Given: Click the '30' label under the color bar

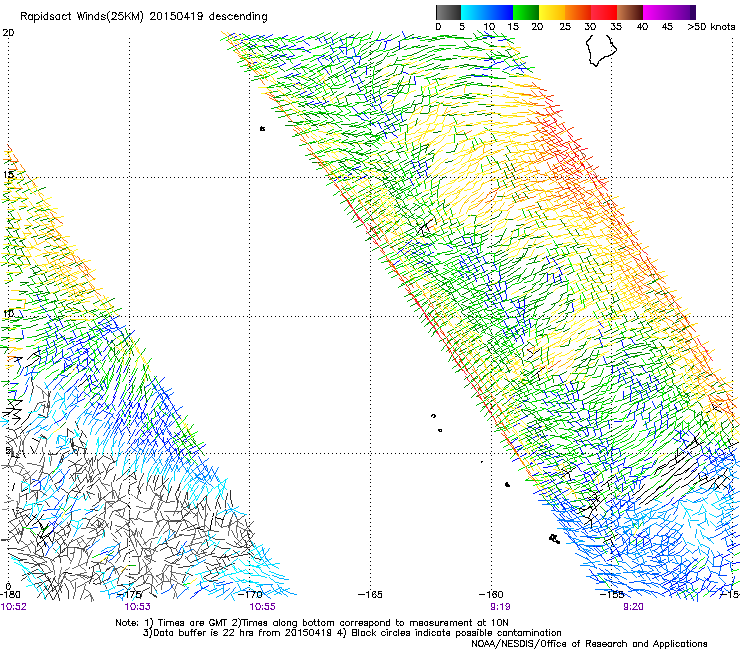Looking at the screenshot, I should click(x=590, y=27).
